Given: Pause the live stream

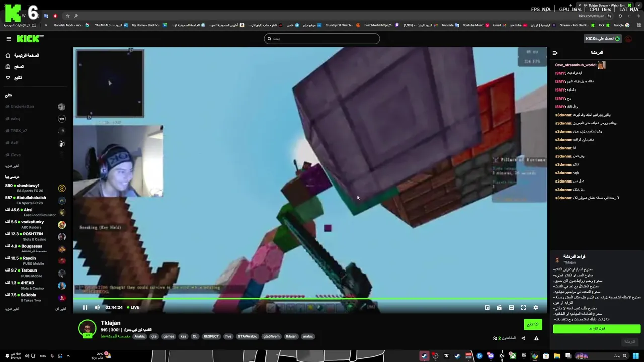Looking at the screenshot, I should 85,307.
